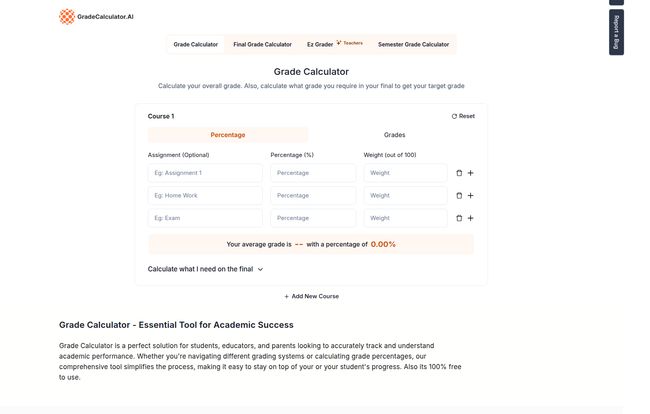Switch to Semester Grade Calculator tab

(x=413, y=44)
